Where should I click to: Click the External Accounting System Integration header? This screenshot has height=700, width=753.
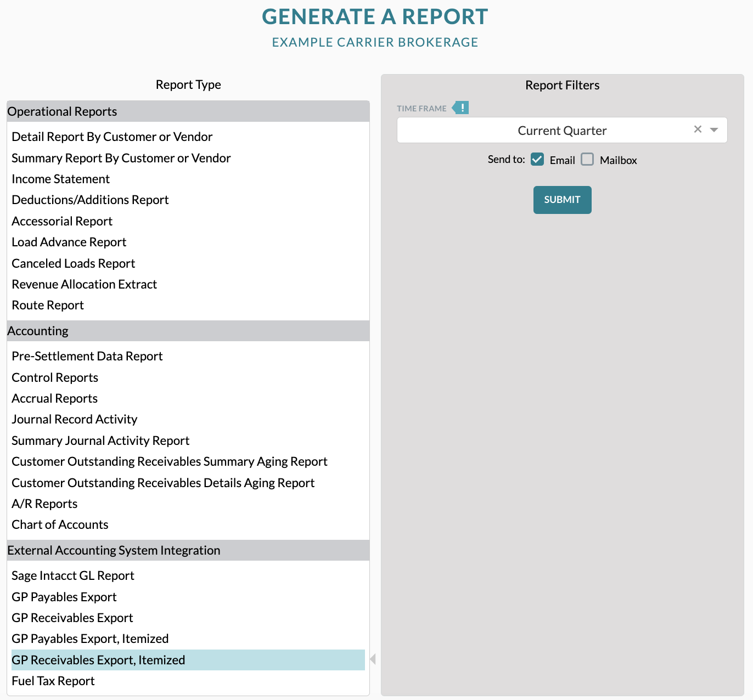pos(114,550)
